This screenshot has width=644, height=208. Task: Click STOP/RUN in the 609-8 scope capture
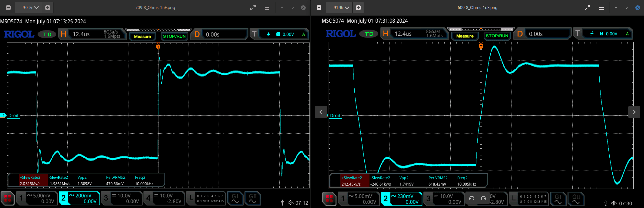pos(497,36)
